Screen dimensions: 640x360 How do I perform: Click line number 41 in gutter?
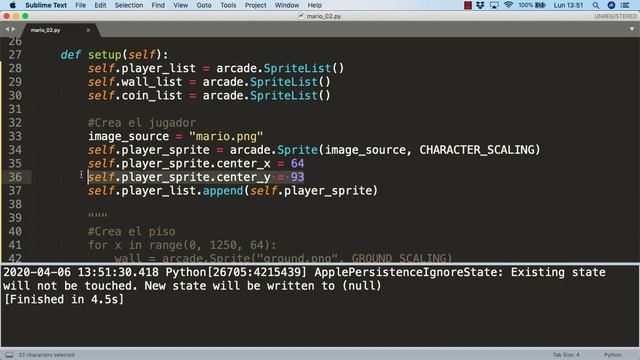[x=15, y=245]
